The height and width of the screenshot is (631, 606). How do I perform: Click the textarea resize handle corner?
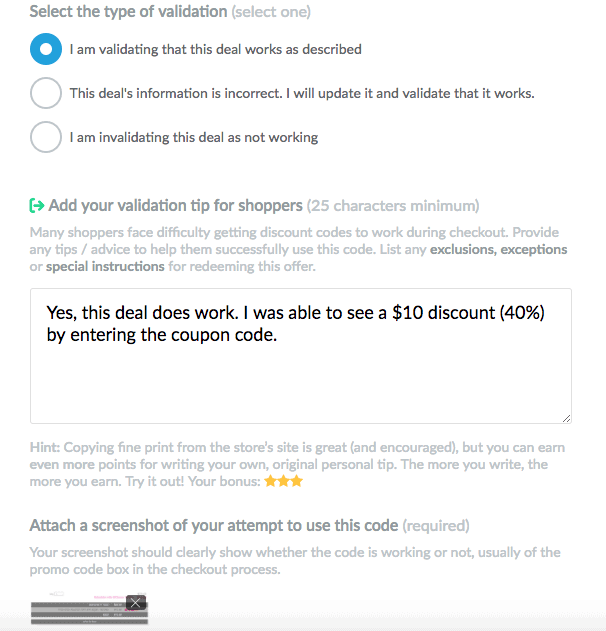click(x=566, y=416)
